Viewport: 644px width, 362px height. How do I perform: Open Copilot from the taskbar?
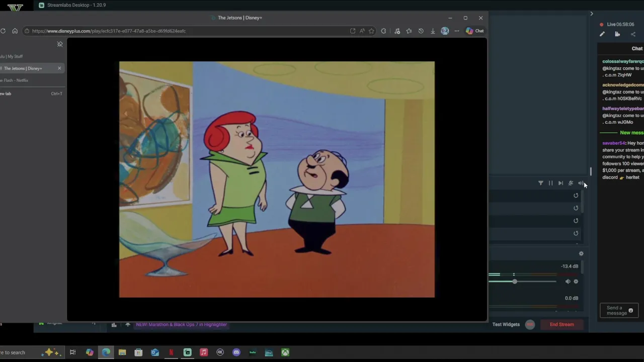[90, 352]
